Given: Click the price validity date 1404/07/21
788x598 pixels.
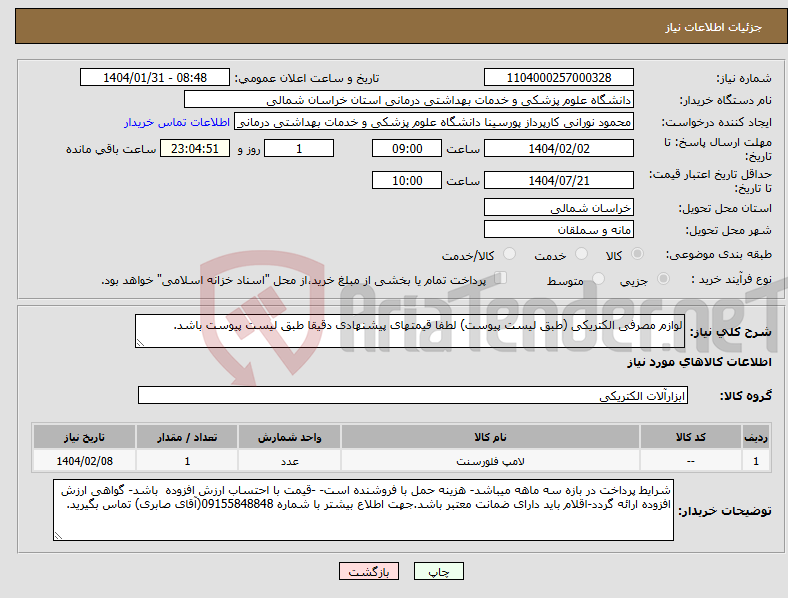Looking at the screenshot, I should (558, 180).
